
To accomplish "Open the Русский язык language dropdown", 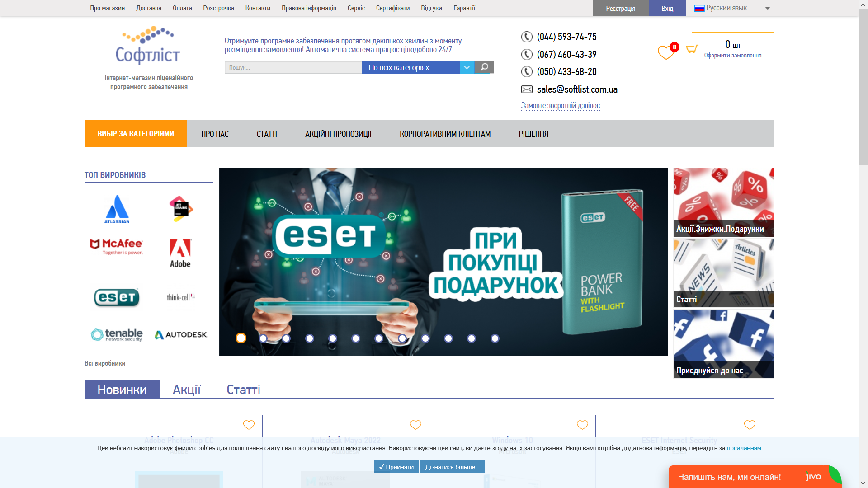I will click(731, 8).
